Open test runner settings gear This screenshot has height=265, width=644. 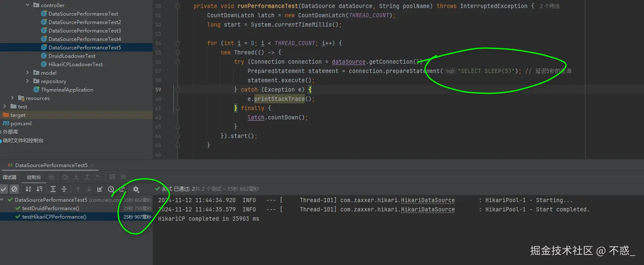click(136, 189)
